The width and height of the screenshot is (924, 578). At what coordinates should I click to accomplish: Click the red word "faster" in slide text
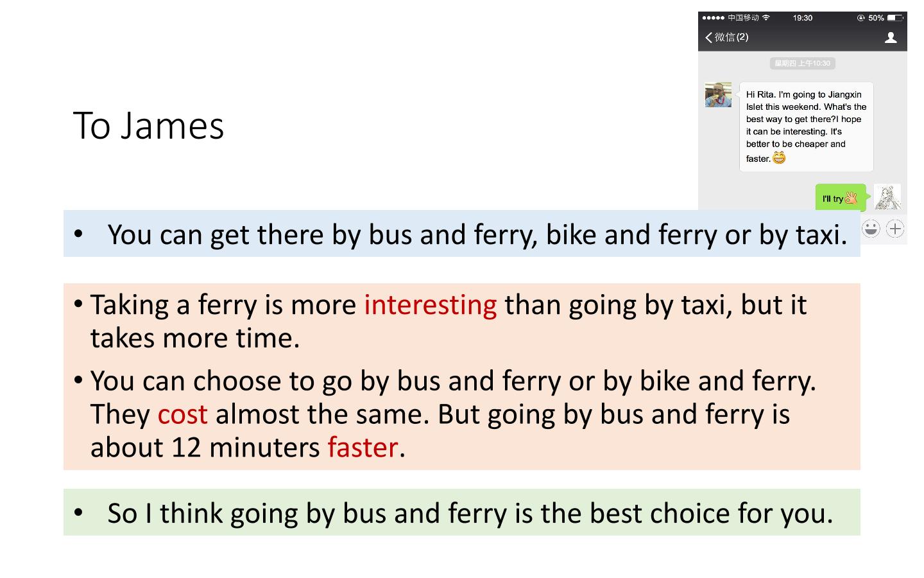(363, 447)
